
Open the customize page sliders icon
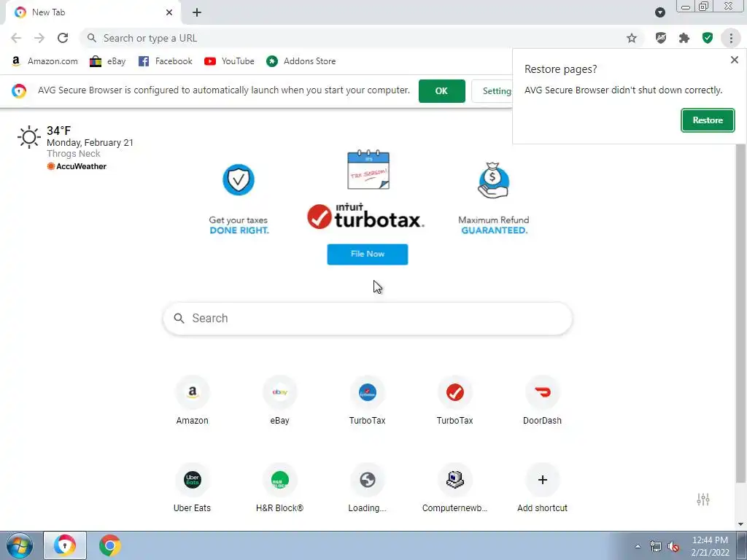tap(703, 499)
